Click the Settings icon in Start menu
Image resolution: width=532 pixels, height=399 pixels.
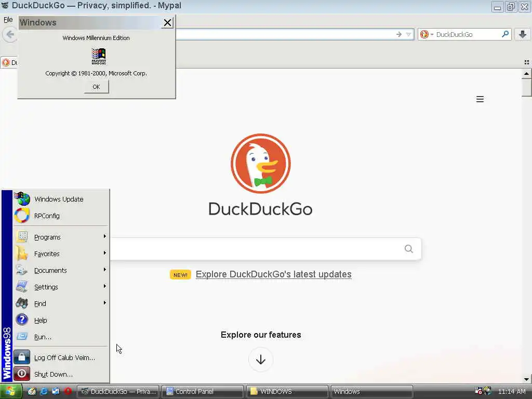[x=22, y=286]
